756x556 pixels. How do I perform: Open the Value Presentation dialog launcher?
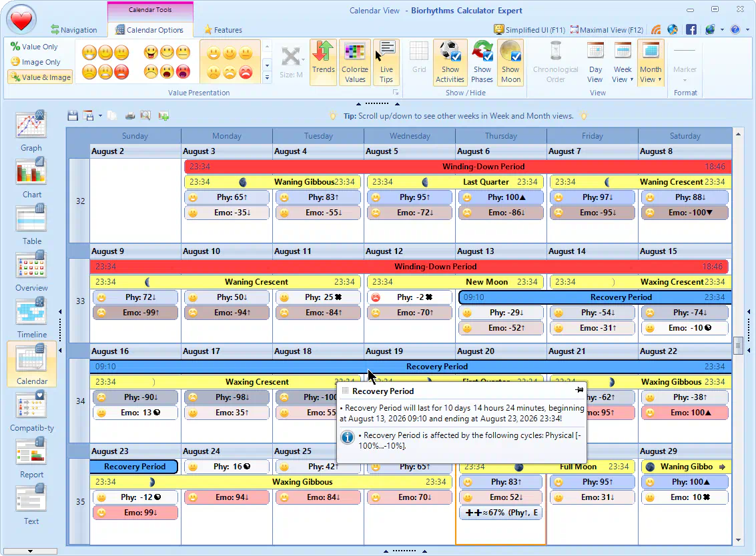[x=396, y=93]
